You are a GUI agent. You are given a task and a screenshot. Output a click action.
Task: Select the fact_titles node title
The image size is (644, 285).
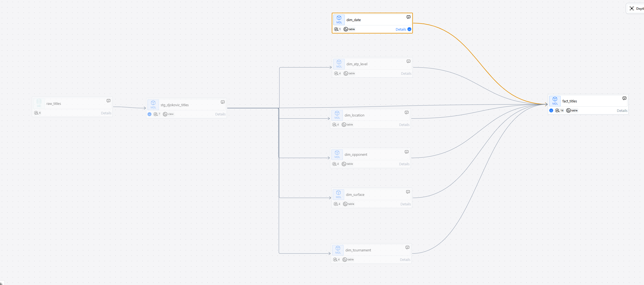pos(570,101)
